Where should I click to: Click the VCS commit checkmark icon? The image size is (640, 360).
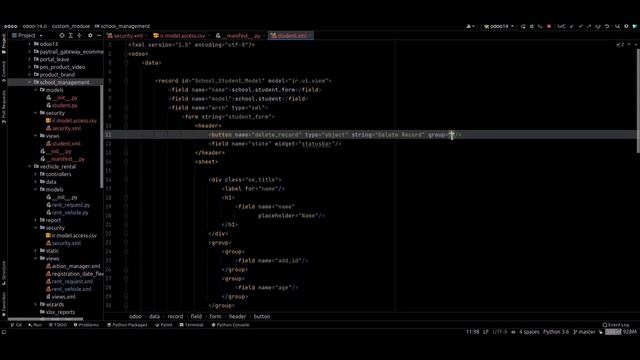tap(580, 27)
